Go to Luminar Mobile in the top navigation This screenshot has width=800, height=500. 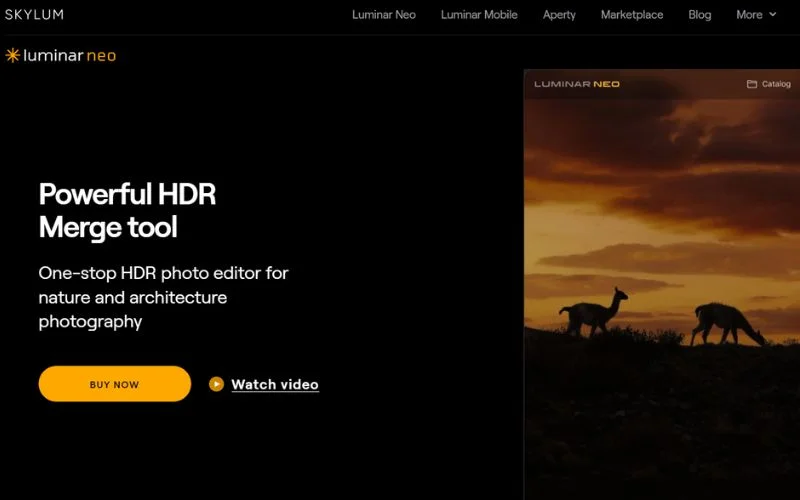[x=479, y=15]
